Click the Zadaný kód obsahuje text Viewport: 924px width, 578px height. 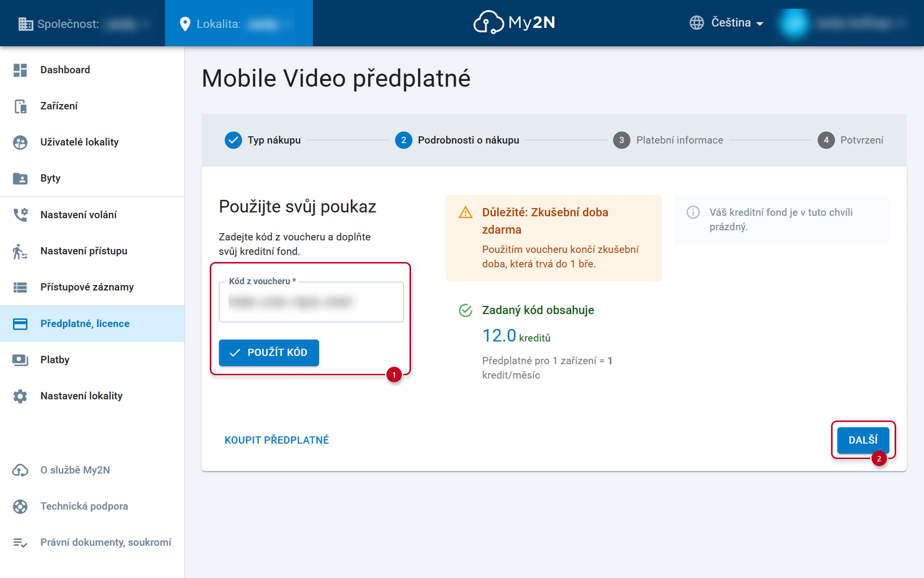point(538,310)
